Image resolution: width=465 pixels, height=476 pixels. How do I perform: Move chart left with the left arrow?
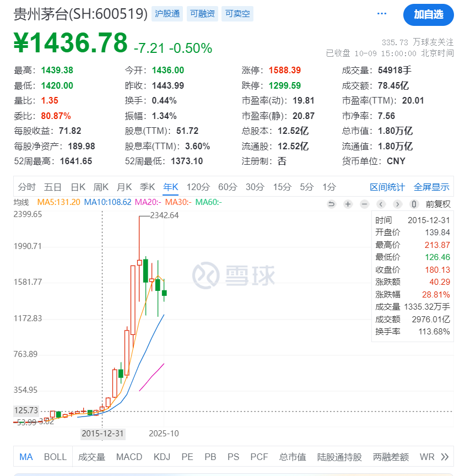point(381,204)
